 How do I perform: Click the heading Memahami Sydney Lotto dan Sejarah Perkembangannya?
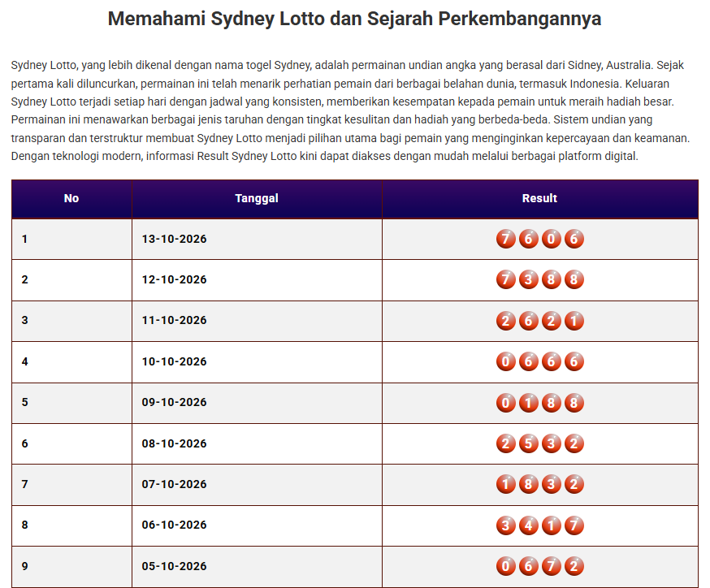coord(354,19)
